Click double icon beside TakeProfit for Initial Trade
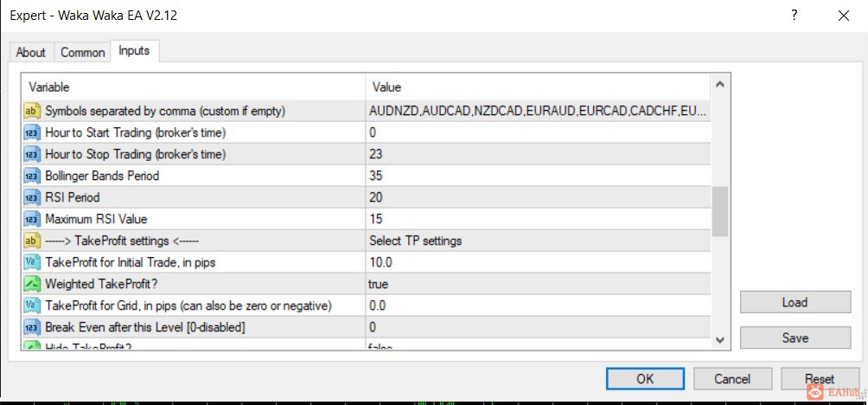This screenshot has height=405, width=868. (x=32, y=262)
